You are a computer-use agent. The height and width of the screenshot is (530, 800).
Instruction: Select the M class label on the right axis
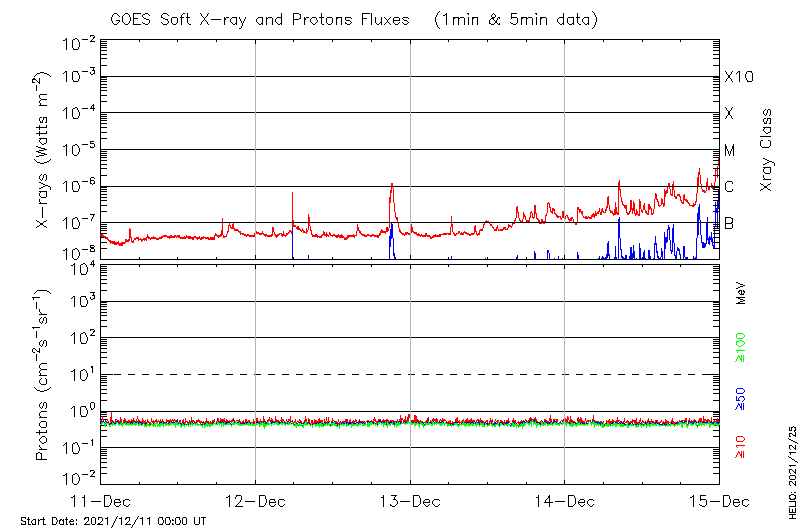730,151
